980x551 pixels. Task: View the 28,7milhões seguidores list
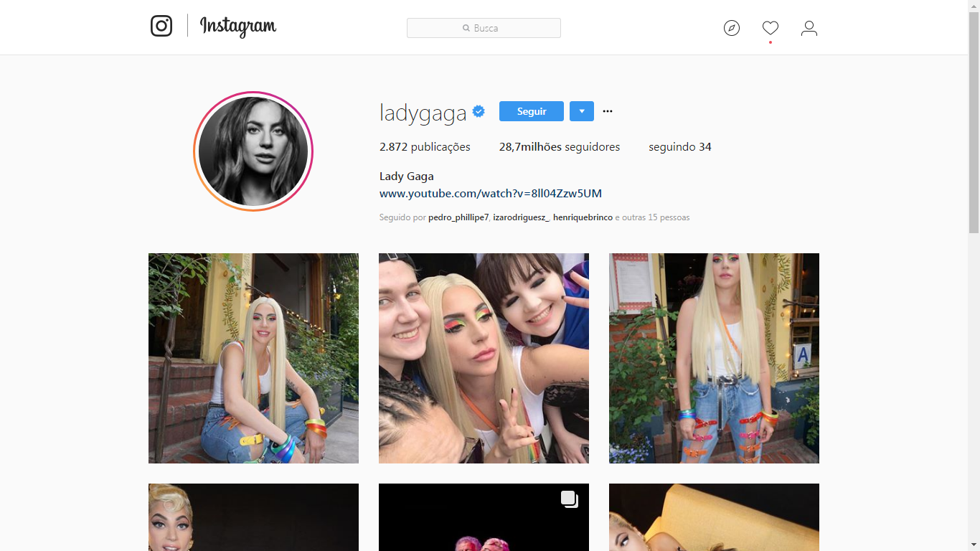(560, 146)
